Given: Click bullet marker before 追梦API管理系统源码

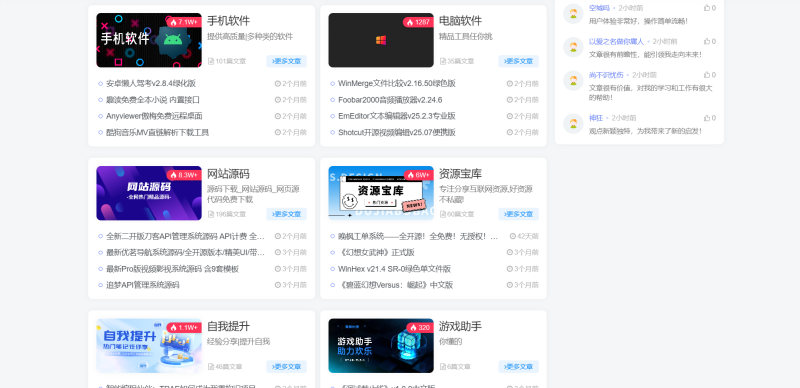Looking at the screenshot, I should (x=101, y=285).
